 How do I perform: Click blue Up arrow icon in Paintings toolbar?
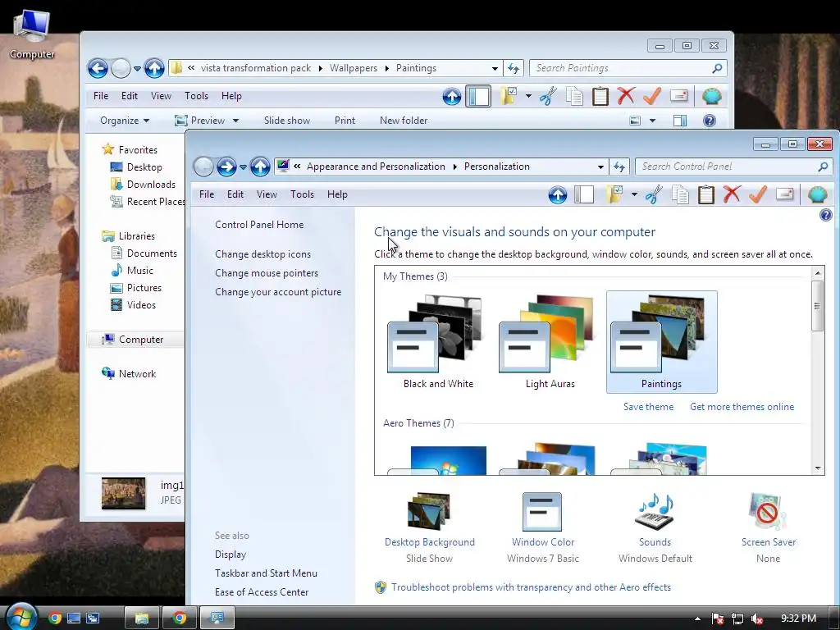coord(452,97)
